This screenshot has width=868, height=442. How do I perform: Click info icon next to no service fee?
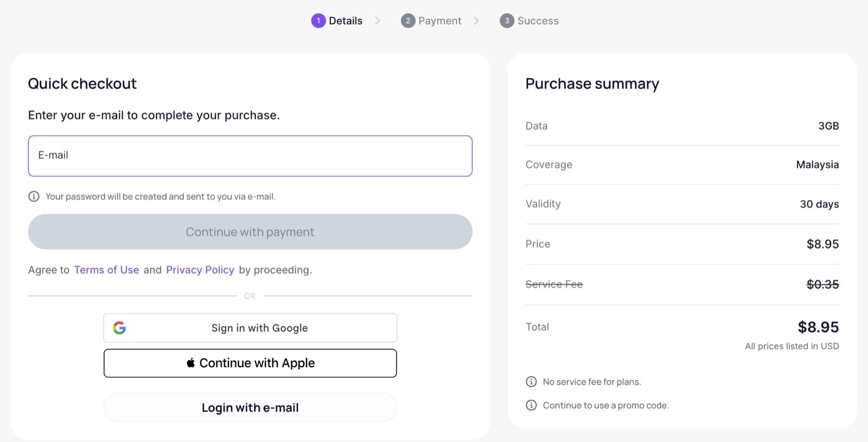(x=532, y=382)
